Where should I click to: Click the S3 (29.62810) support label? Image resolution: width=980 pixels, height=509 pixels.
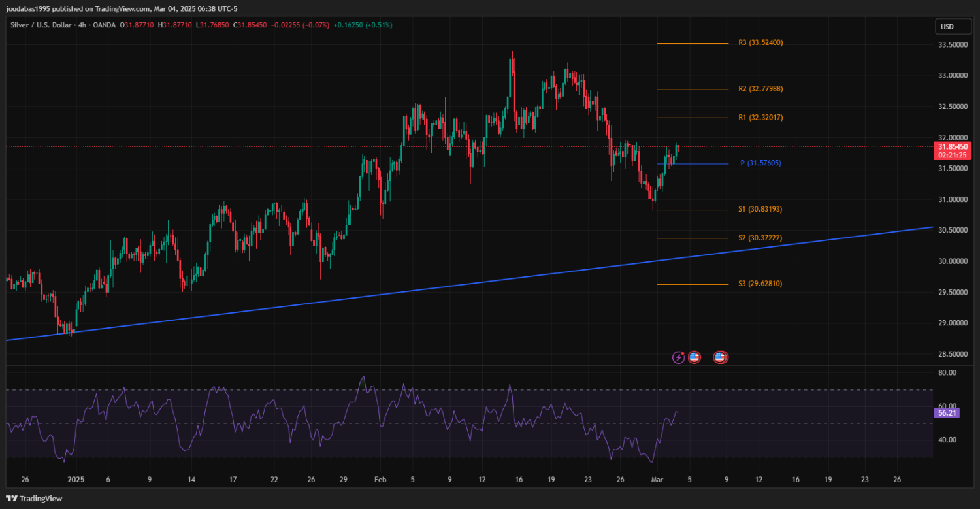pos(760,284)
